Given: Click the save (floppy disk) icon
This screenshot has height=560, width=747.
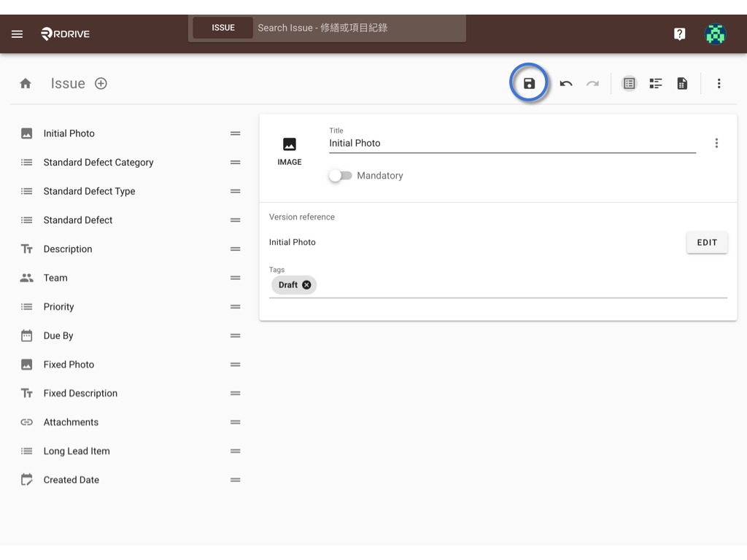Looking at the screenshot, I should (529, 83).
